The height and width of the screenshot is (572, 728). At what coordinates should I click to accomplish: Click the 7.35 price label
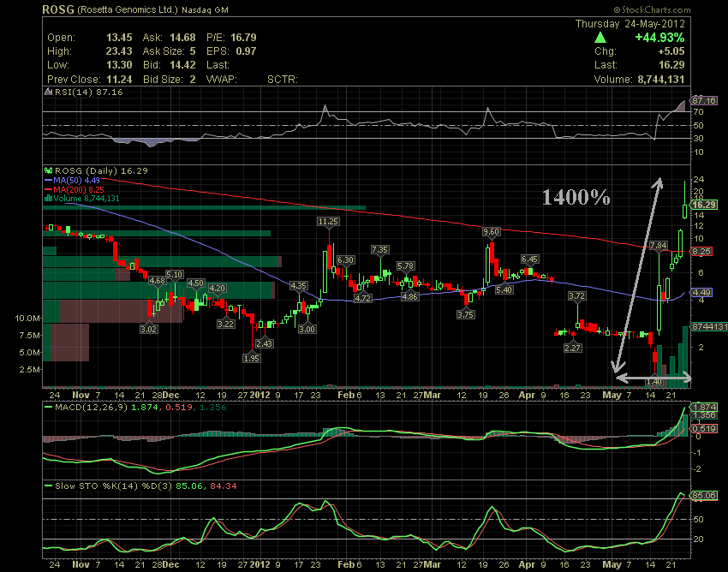(x=379, y=250)
